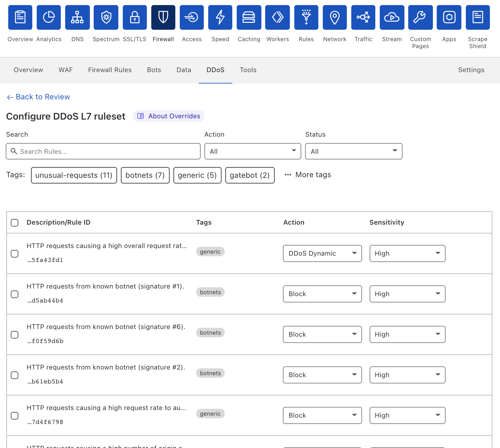This screenshot has width=500, height=448.
Task: Tick the select-all checkbox in the table header
Action: (15, 223)
